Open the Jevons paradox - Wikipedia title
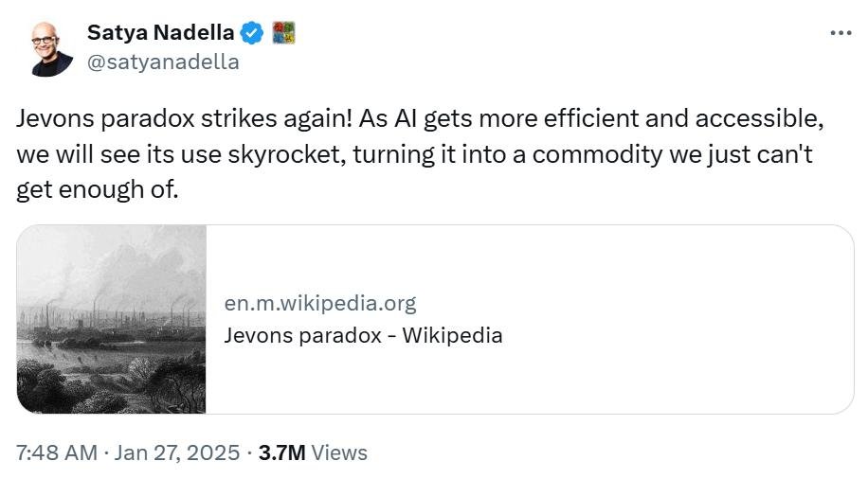Screen dimensions: 868x479 point(363,335)
